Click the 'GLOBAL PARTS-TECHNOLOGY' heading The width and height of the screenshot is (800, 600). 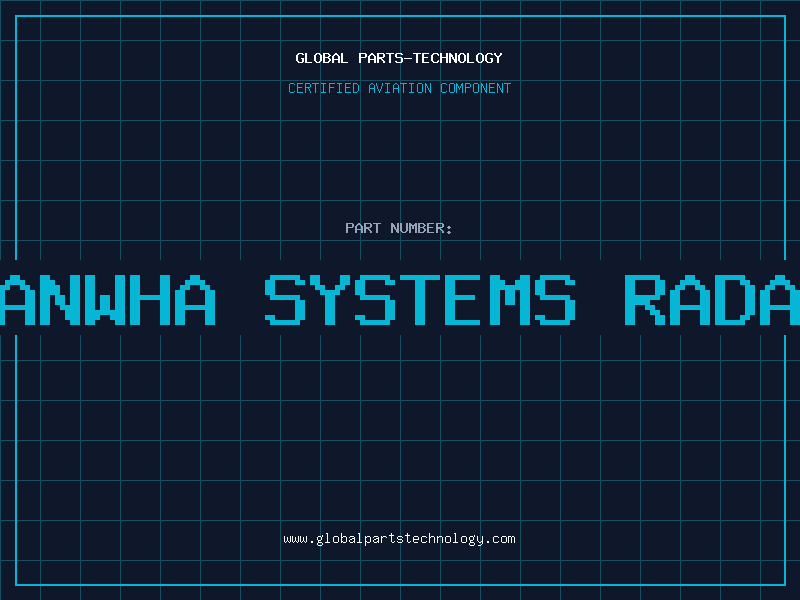399,58
